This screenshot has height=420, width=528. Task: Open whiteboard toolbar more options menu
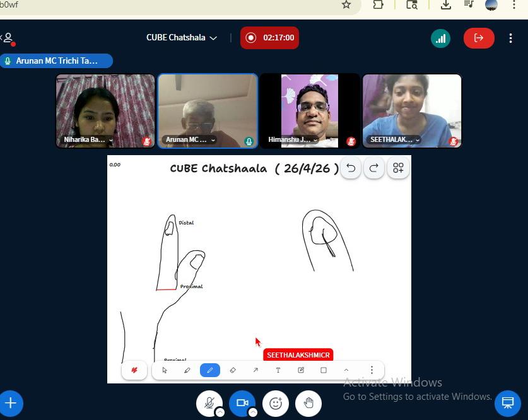click(x=372, y=370)
